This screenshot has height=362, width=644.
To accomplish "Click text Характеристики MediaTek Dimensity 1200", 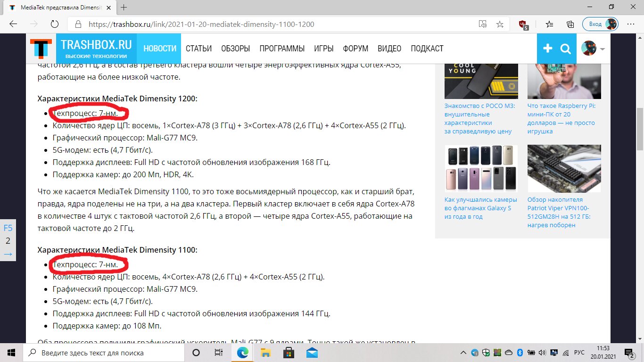I will 117,99.
